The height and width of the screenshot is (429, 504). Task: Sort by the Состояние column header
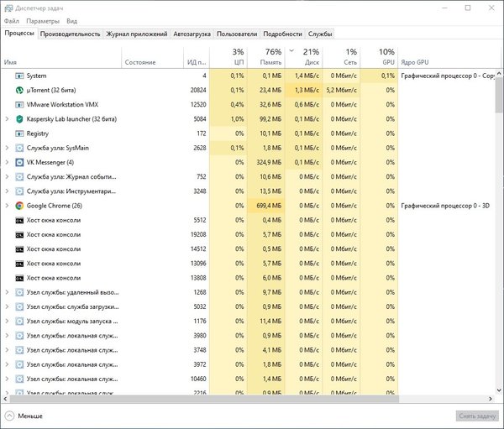(152, 57)
